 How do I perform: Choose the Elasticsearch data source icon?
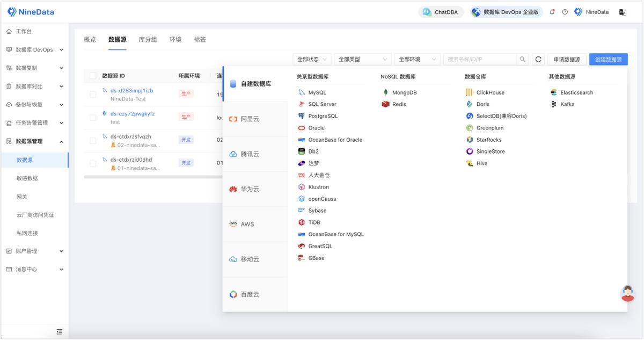coord(554,92)
